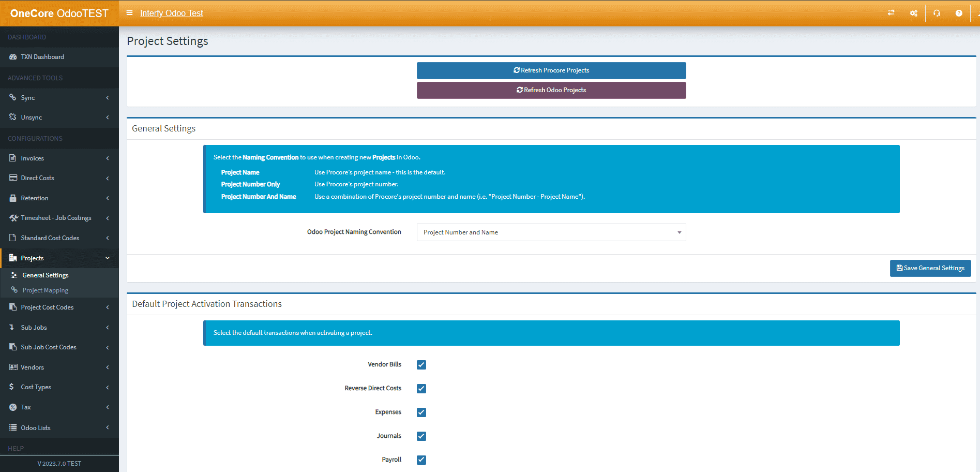Screen dimensions: 980x472
Task: Click the swap arrows icon in header
Action: [x=891, y=13]
